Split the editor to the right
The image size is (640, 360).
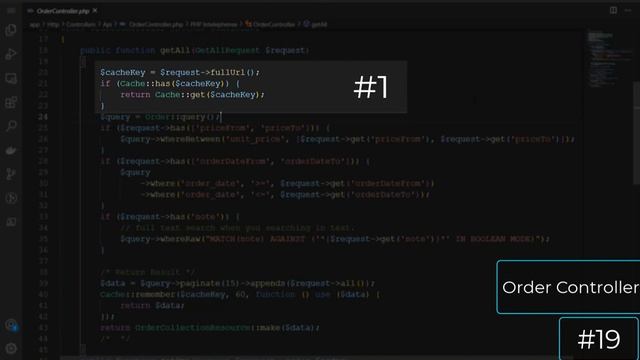click(x=613, y=11)
